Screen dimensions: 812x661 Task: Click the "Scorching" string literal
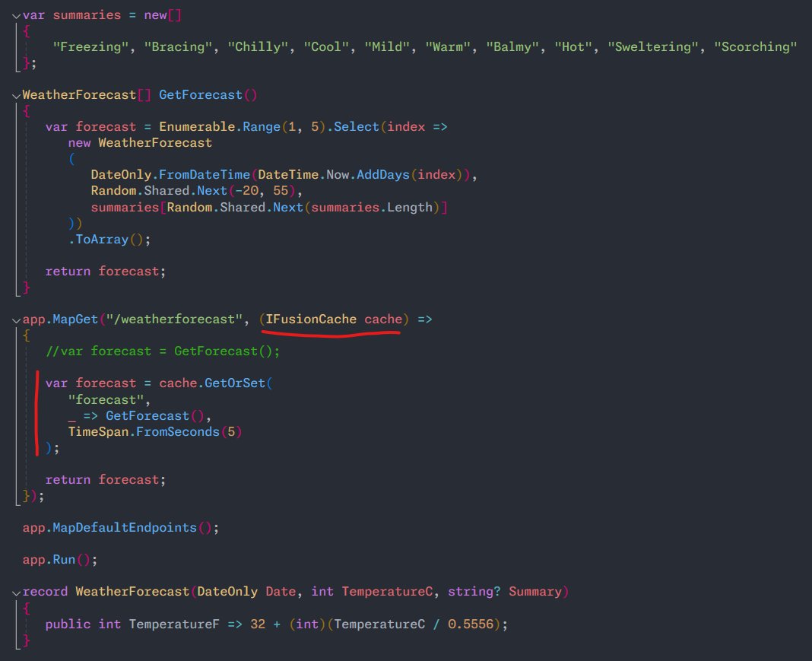[x=755, y=47]
